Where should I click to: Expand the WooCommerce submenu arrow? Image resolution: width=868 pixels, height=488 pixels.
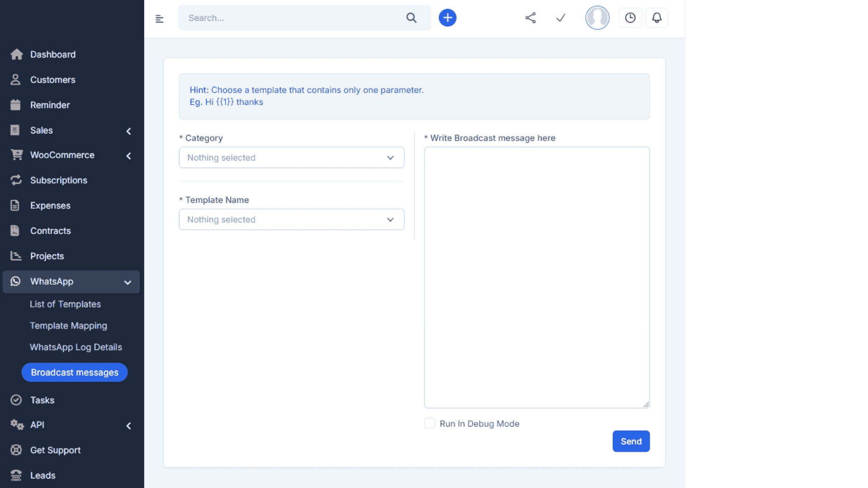tap(129, 156)
